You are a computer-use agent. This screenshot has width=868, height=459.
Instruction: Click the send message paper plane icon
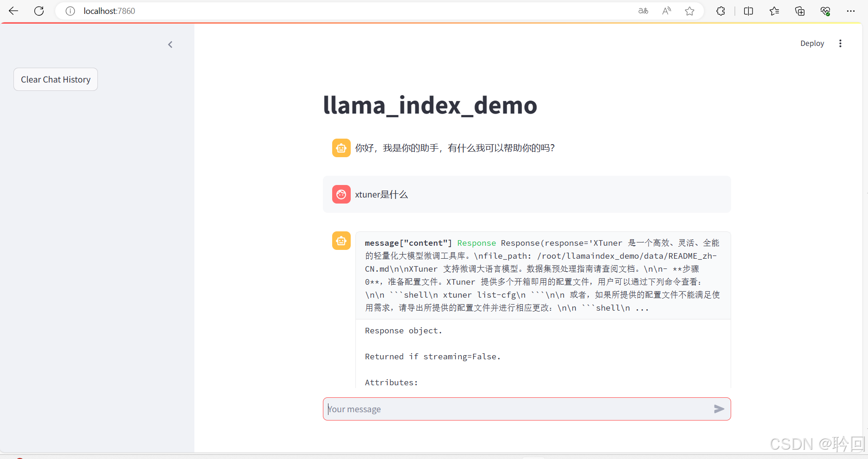[x=719, y=409]
